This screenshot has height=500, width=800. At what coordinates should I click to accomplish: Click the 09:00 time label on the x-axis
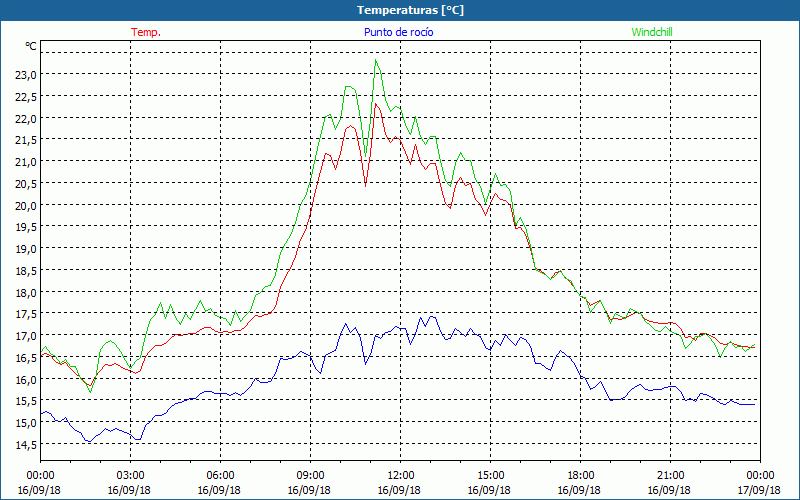(310, 476)
